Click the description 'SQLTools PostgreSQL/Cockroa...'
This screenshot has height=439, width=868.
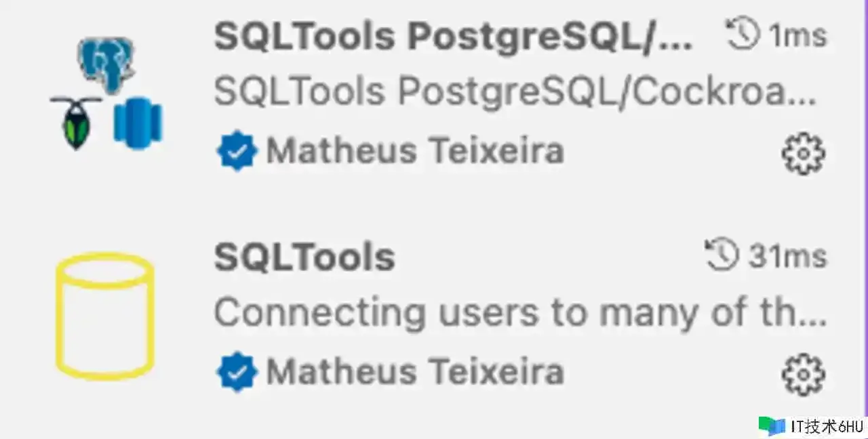tap(515, 92)
